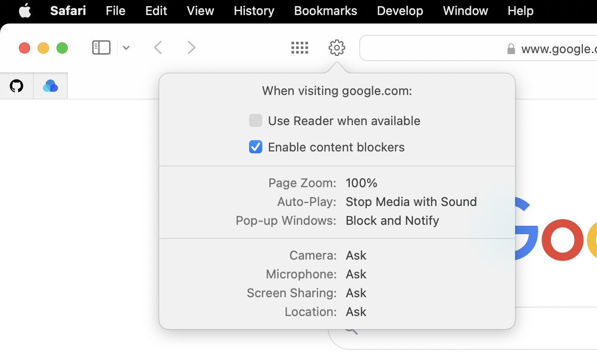Go forward with the right arrow
Screen dimensions: 597x364
[x=191, y=47]
